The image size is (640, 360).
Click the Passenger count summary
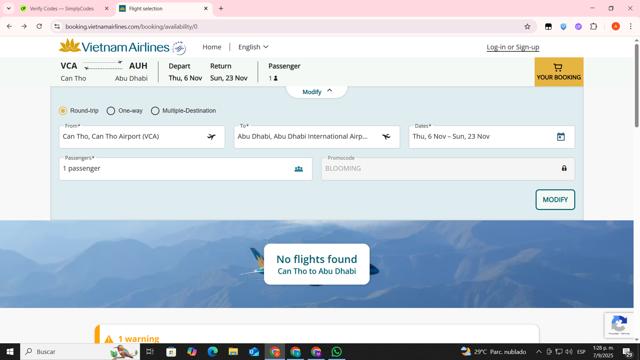point(284,72)
